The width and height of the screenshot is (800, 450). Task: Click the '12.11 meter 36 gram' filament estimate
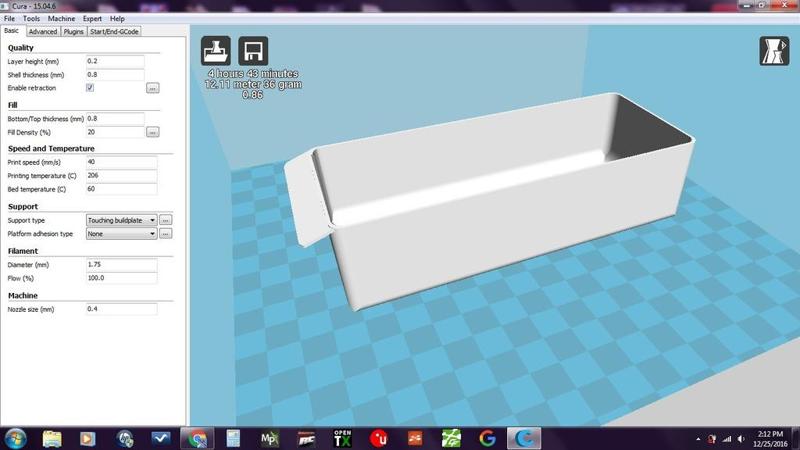(254, 84)
